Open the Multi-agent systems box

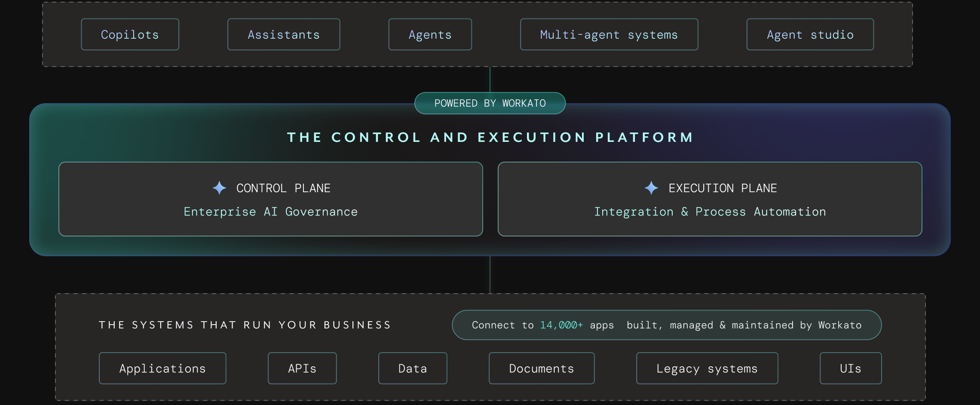[609, 34]
